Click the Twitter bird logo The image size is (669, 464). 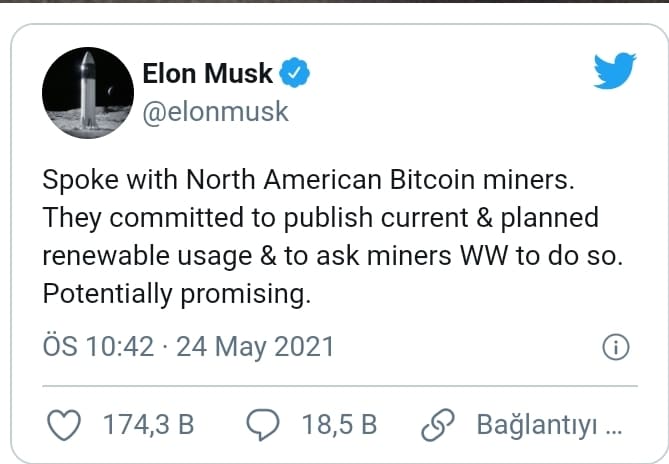coord(615,70)
